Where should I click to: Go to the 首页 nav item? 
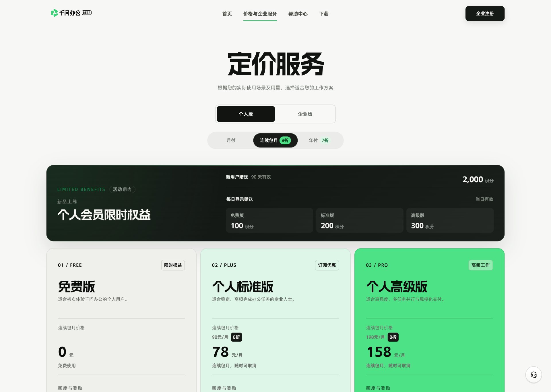227,14
